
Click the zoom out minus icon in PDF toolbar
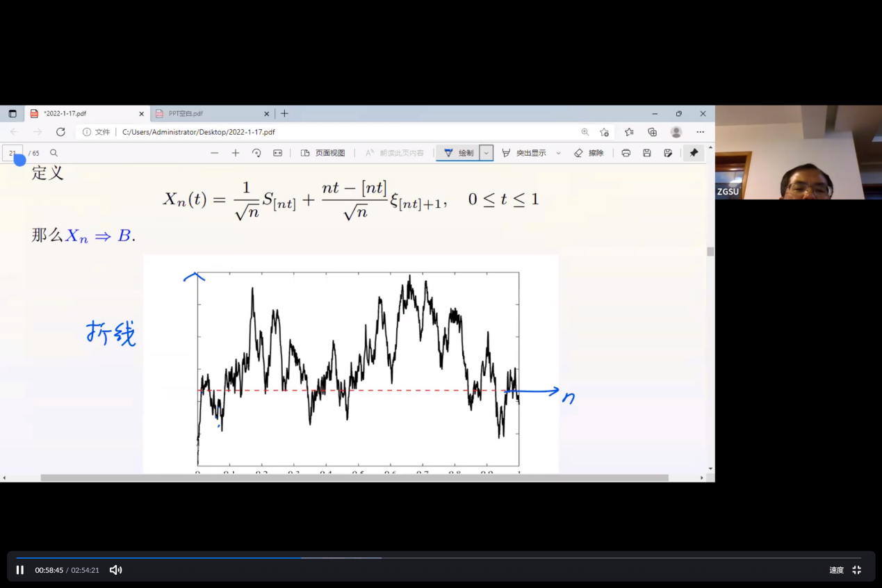pyautogui.click(x=214, y=153)
